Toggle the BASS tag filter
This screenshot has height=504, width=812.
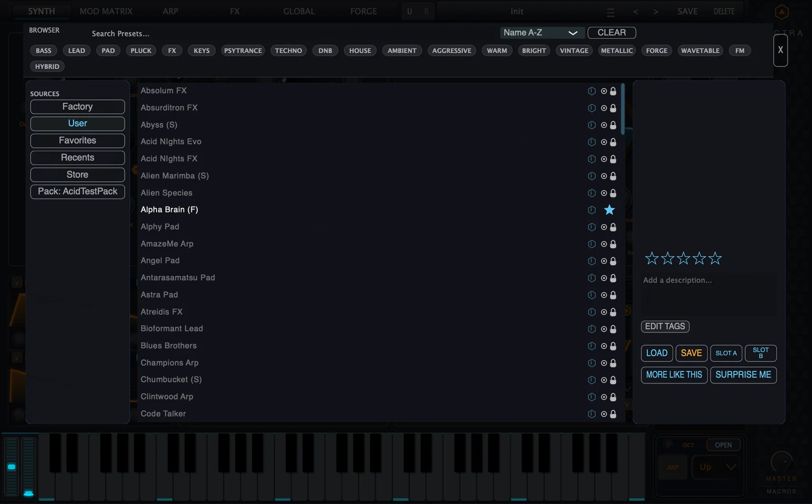tap(43, 51)
